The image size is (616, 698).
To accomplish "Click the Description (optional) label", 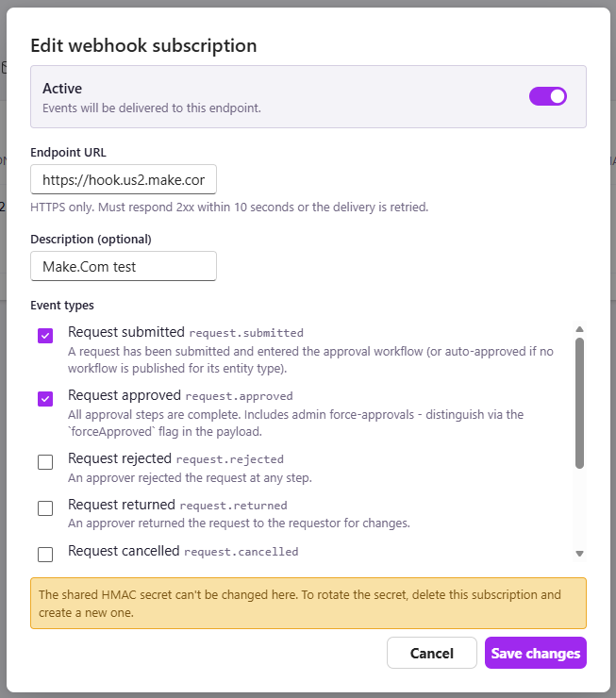I will [91, 240].
